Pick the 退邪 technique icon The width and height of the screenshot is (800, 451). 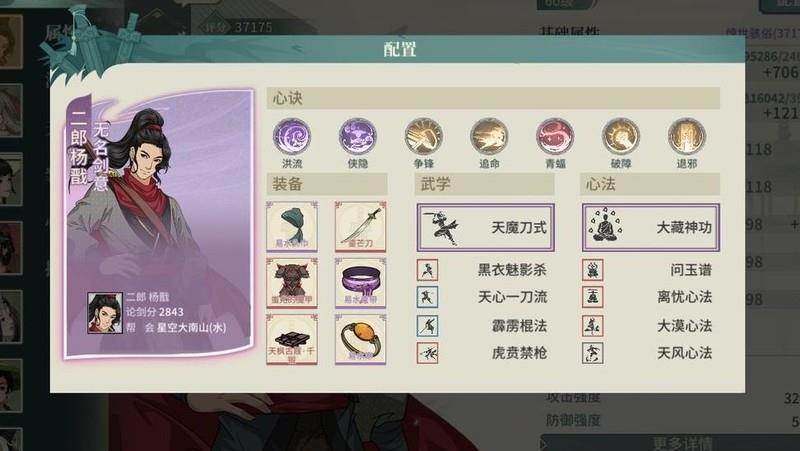point(687,136)
